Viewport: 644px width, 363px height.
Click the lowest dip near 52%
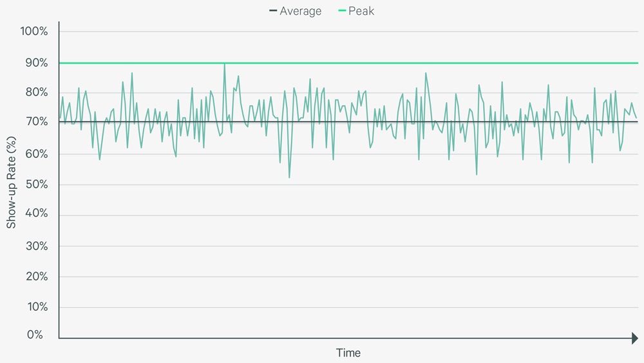pos(289,177)
